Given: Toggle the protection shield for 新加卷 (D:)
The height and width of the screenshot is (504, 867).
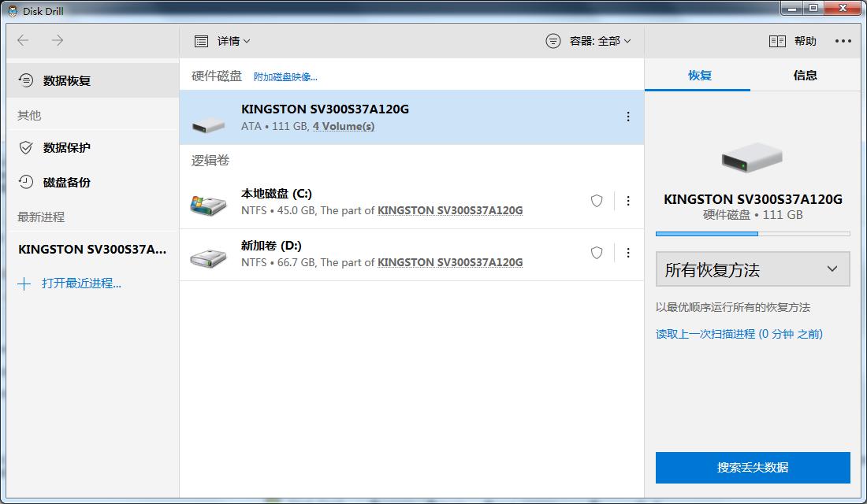Looking at the screenshot, I should coord(597,253).
